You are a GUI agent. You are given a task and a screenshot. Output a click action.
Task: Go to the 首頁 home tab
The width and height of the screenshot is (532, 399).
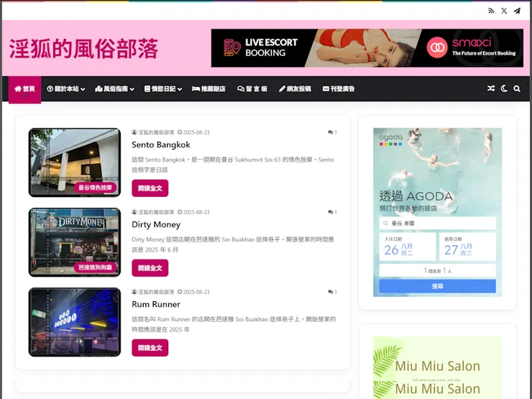(24, 89)
